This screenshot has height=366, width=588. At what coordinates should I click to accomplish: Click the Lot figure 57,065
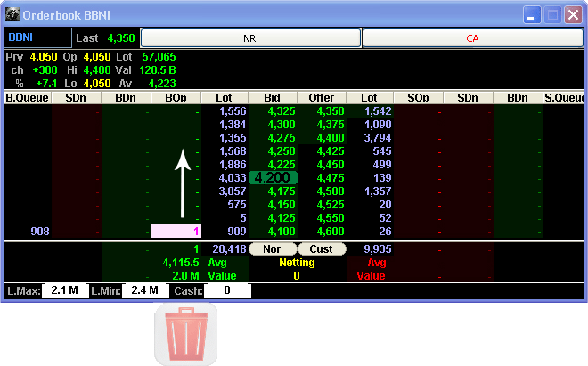159,57
